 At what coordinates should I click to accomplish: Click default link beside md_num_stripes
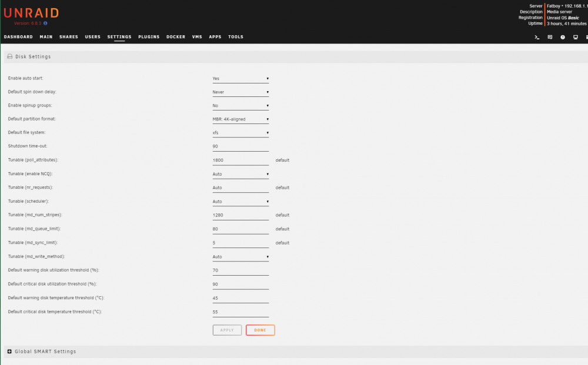(282, 216)
